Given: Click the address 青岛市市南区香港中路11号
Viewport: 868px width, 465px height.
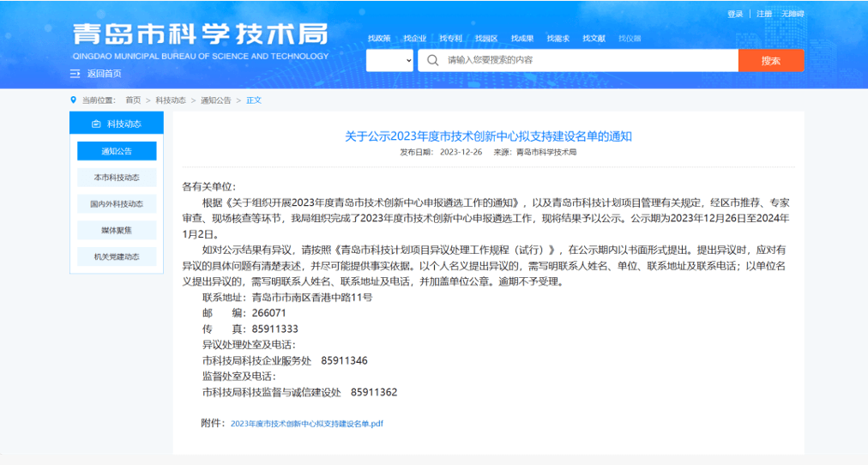Looking at the screenshot, I should pyautogui.click(x=312, y=297).
